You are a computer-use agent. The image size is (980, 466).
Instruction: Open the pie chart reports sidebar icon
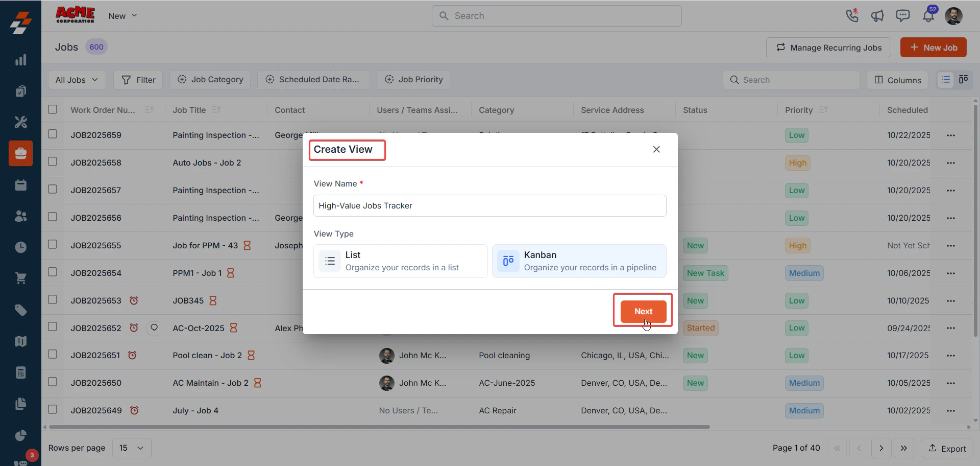(20, 435)
